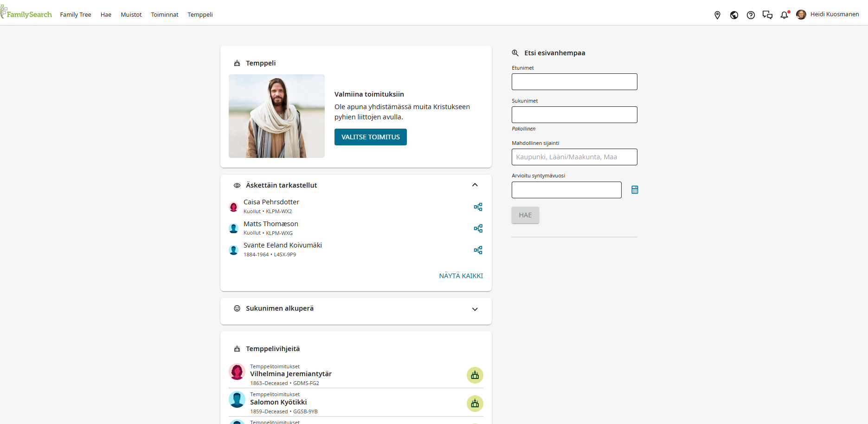The image size is (868, 424).
Task: Open the chat messages icon
Action: 767,15
